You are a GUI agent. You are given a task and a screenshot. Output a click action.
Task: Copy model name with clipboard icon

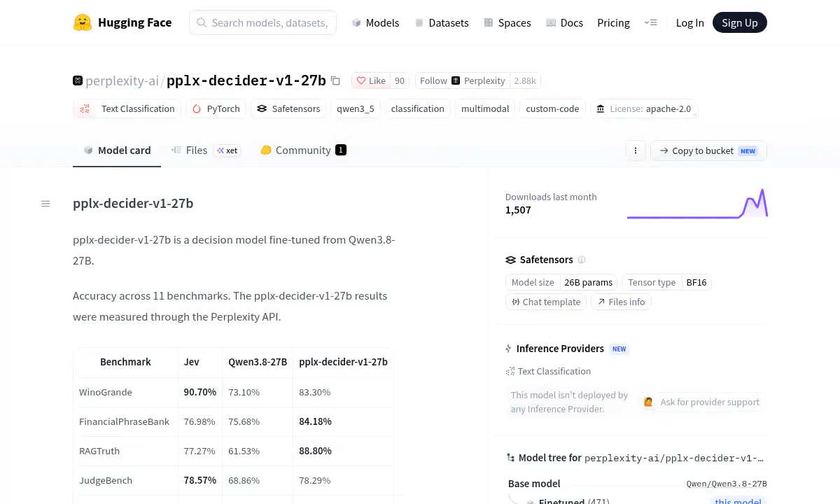click(335, 80)
